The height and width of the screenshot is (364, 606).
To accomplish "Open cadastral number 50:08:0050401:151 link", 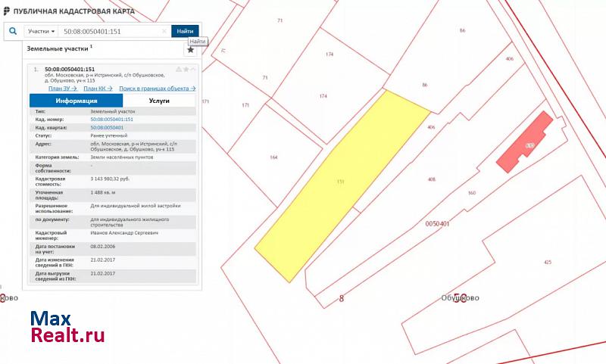I will point(111,120).
